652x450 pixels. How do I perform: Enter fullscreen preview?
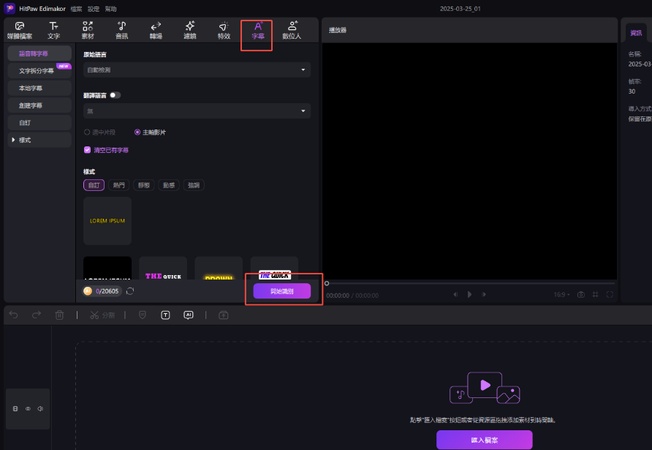pos(610,294)
